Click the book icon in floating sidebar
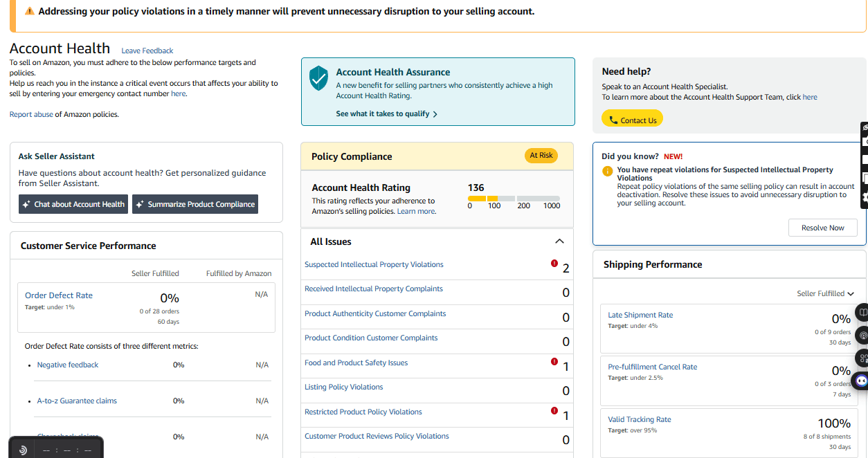The image size is (868, 458). pyautogui.click(x=862, y=313)
